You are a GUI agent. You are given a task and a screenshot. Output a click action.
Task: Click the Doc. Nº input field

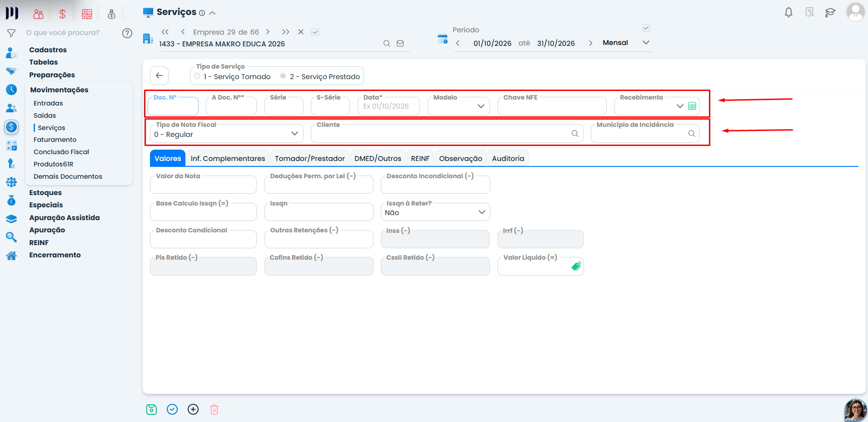173,106
